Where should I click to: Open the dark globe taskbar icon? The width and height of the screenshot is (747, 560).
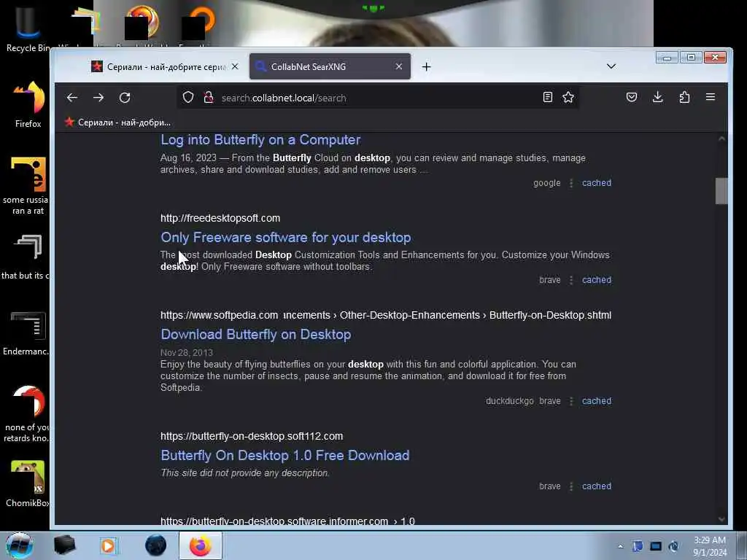(155, 545)
